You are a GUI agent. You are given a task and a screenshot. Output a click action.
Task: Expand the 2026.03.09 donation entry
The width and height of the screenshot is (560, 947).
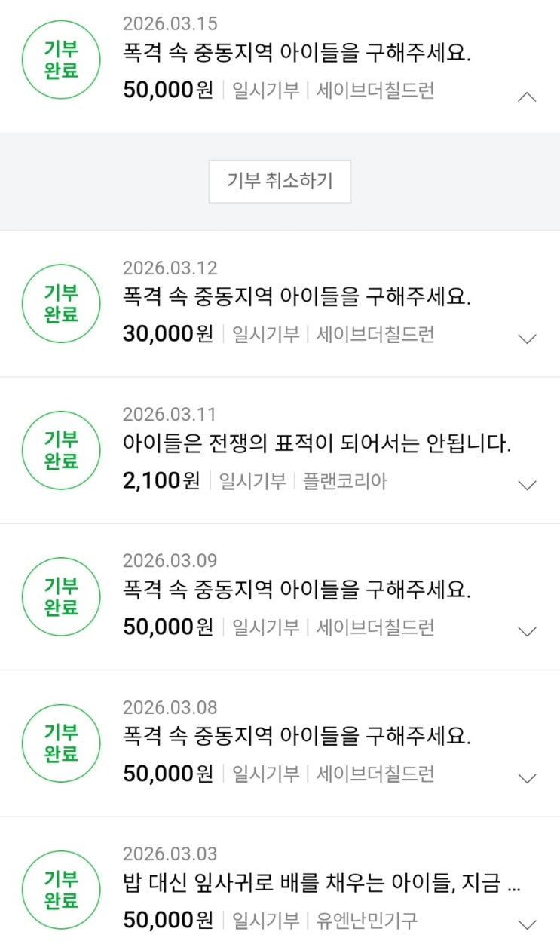(528, 631)
